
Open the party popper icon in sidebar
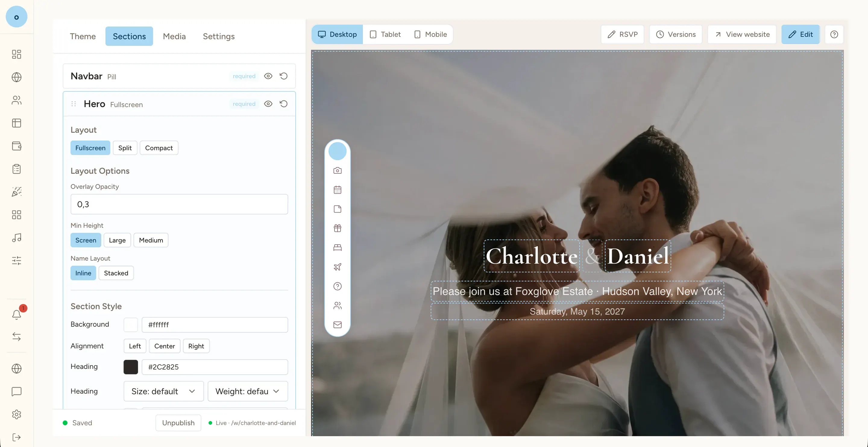tap(17, 192)
